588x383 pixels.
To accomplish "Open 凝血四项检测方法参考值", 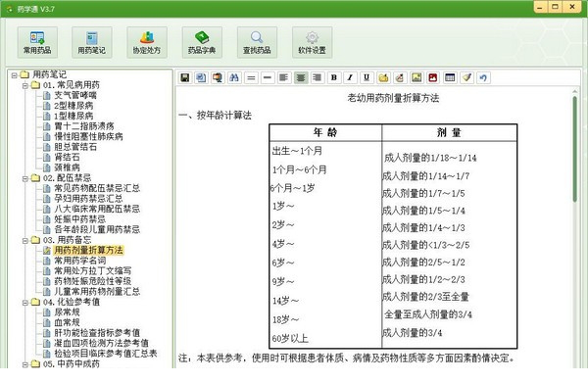I will [101, 343].
